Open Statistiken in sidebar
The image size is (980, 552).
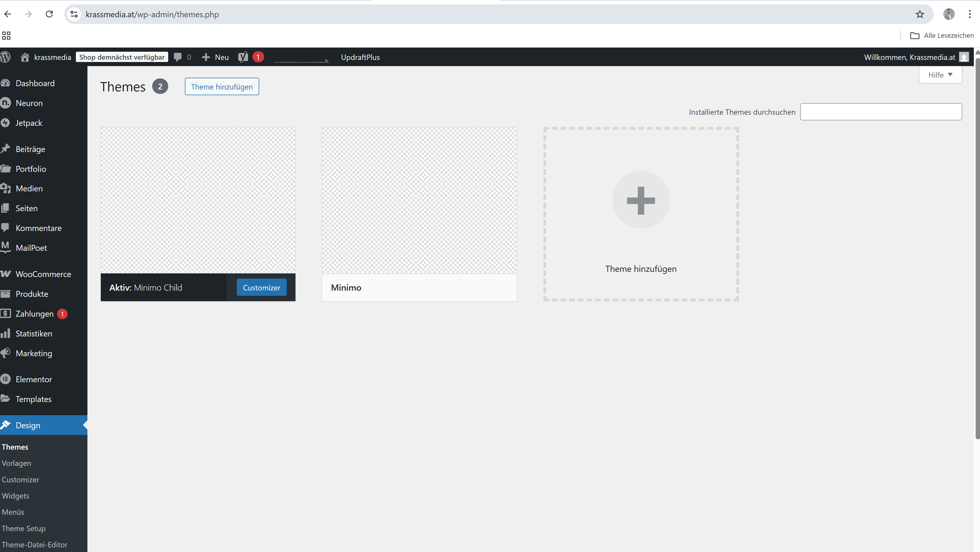pos(33,334)
